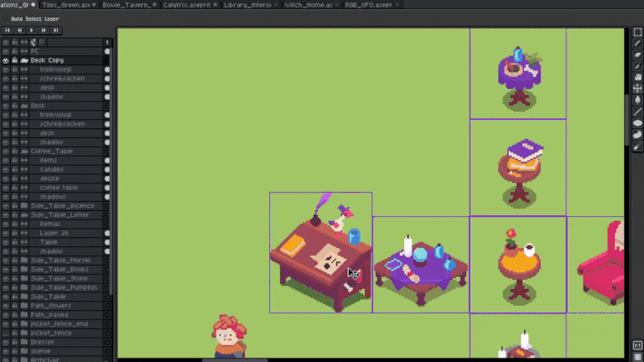Pick the Ellipse shape tool
This screenshot has height=362, width=644.
pos(637,122)
